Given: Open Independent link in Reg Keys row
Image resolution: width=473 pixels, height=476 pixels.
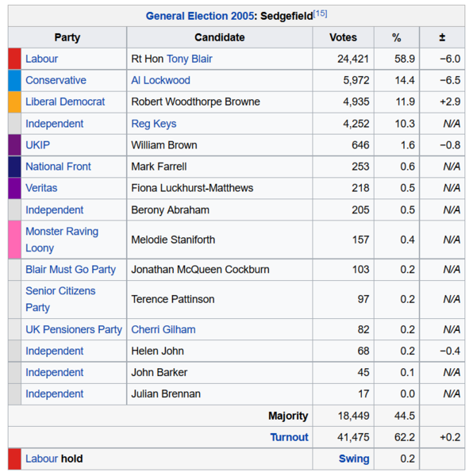Looking at the screenshot, I should tap(54, 124).
